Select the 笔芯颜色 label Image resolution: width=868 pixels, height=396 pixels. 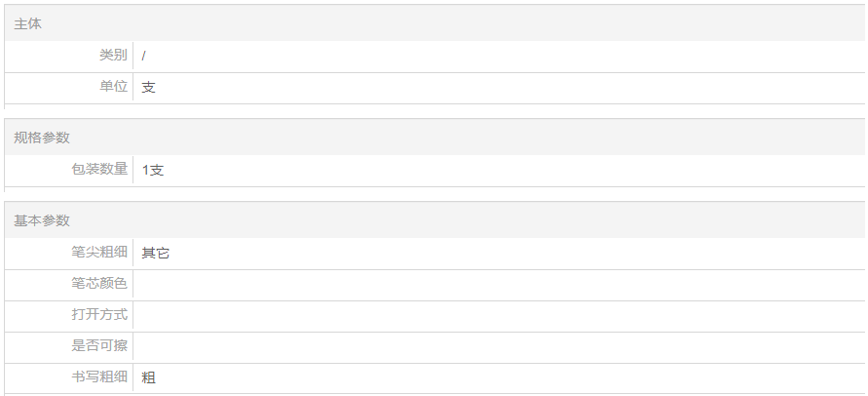99,284
